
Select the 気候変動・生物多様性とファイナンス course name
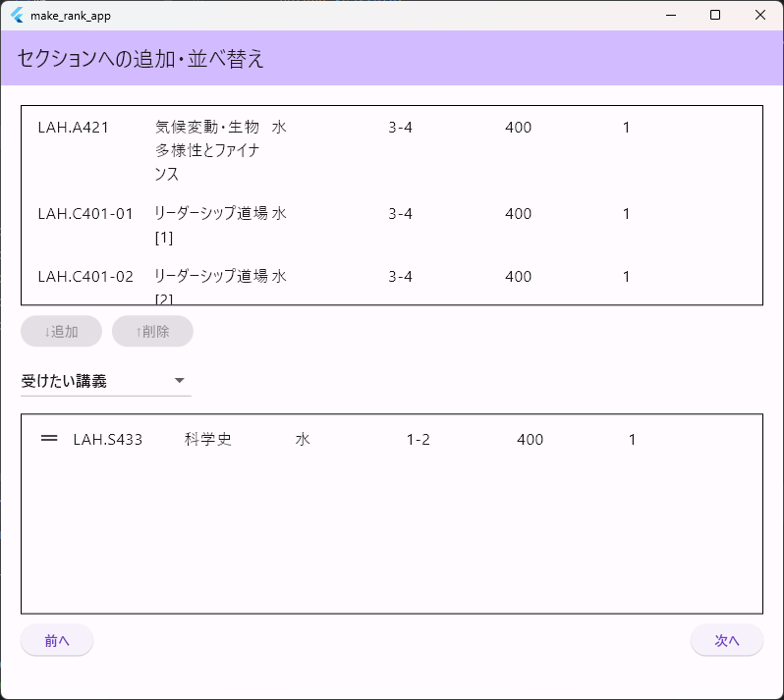(206, 150)
